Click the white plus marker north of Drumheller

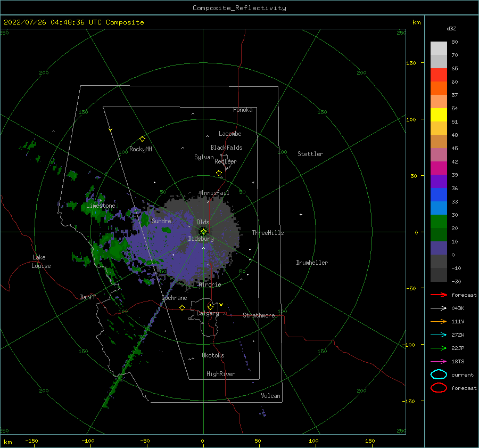click(301, 214)
